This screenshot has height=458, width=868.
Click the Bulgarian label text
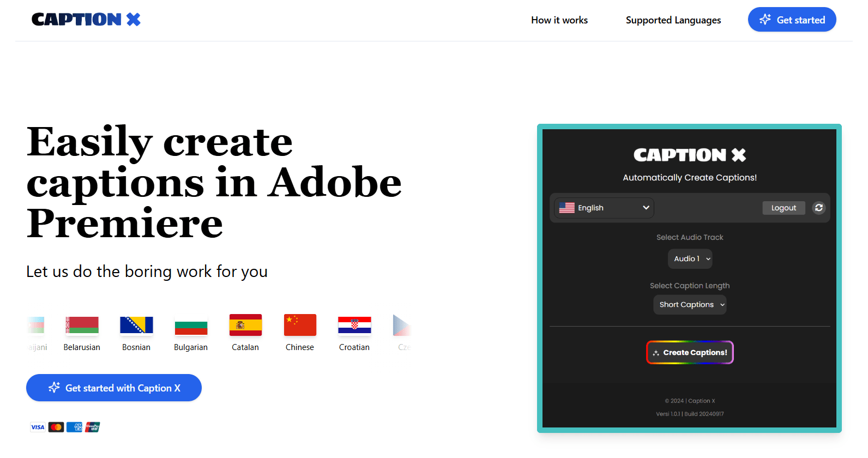click(191, 347)
